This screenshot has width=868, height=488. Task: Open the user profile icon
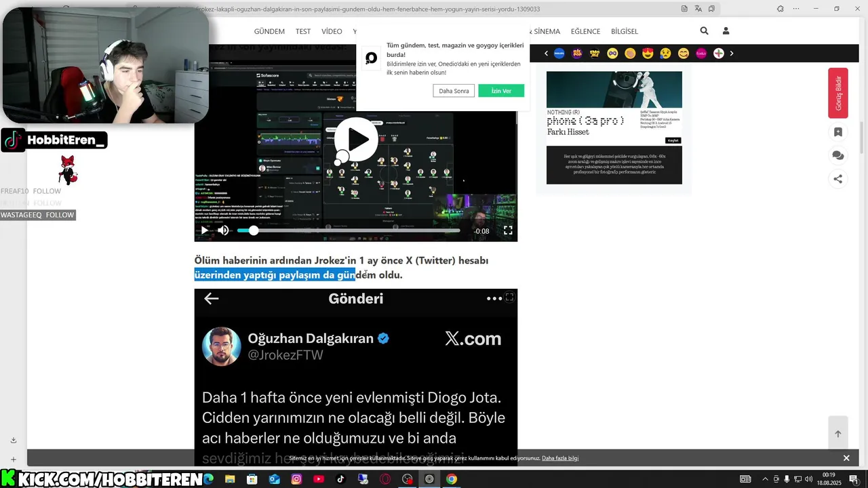(x=726, y=31)
